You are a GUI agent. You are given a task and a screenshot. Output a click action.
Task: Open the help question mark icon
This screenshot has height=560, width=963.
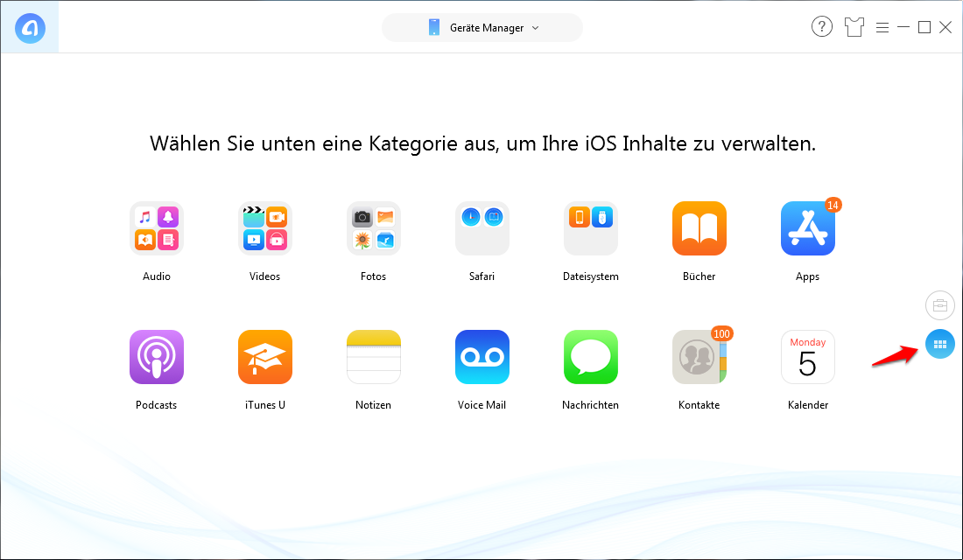822,27
